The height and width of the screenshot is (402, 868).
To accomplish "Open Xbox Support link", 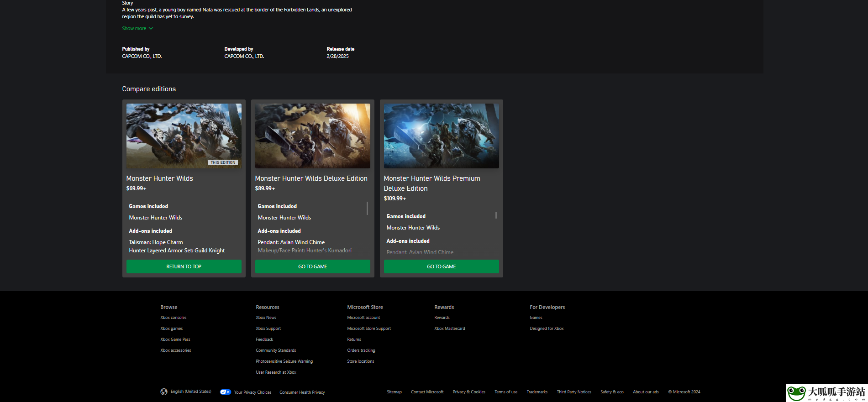I will [x=268, y=329].
